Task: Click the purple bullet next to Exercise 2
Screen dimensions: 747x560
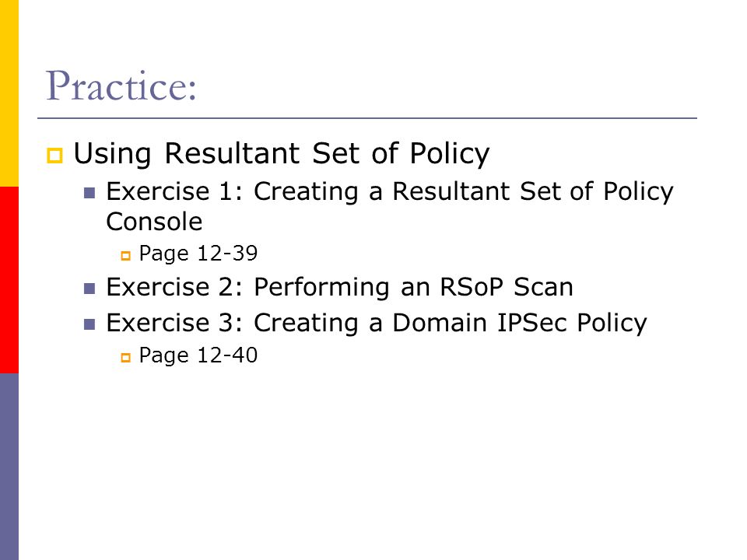Action: pos(89,288)
